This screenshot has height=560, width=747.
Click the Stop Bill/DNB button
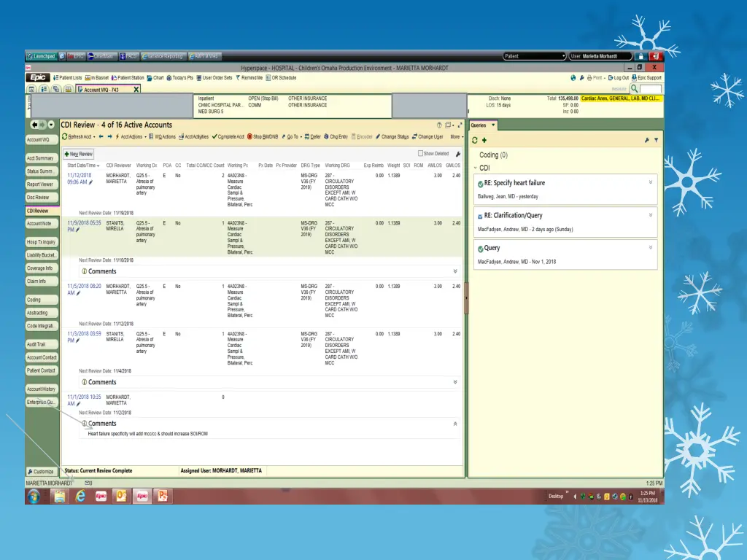click(x=263, y=136)
